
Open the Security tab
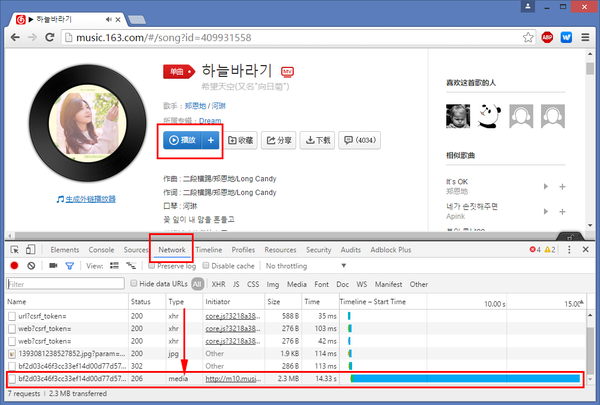318,250
